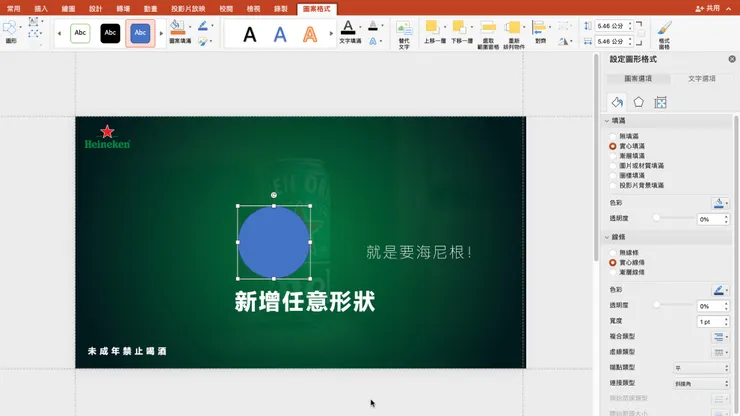Show previous shape styles with left arrow
The height and width of the screenshot is (416, 740).
coord(59,34)
